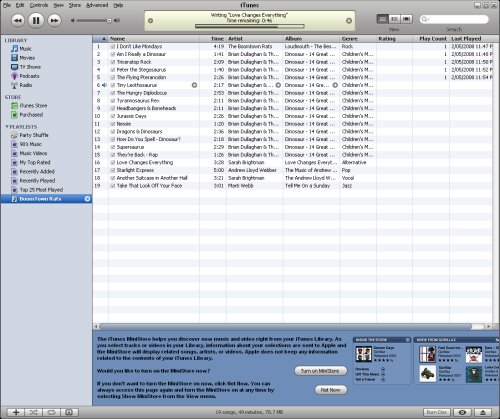Open the View menu
The height and width of the screenshot is (419, 500).
click(58, 5)
